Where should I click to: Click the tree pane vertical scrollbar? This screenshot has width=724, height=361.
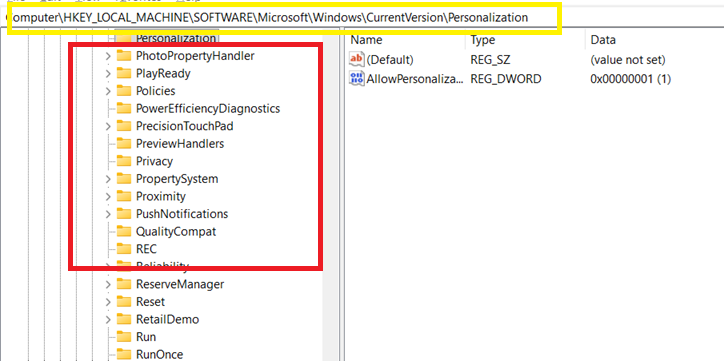pyautogui.click(x=331, y=196)
